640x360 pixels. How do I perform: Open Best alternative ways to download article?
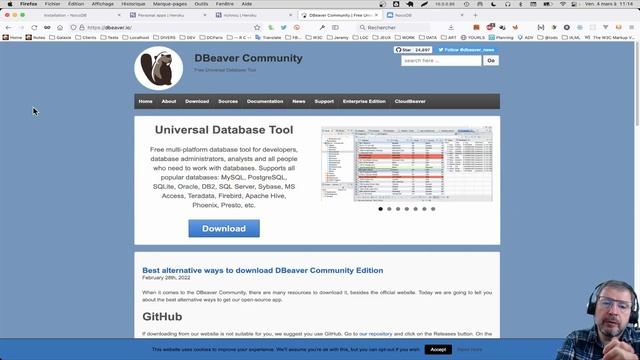(x=262, y=270)
